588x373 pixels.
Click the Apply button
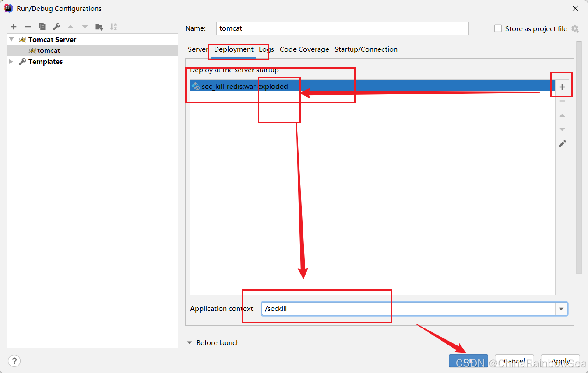coord(560,361)
